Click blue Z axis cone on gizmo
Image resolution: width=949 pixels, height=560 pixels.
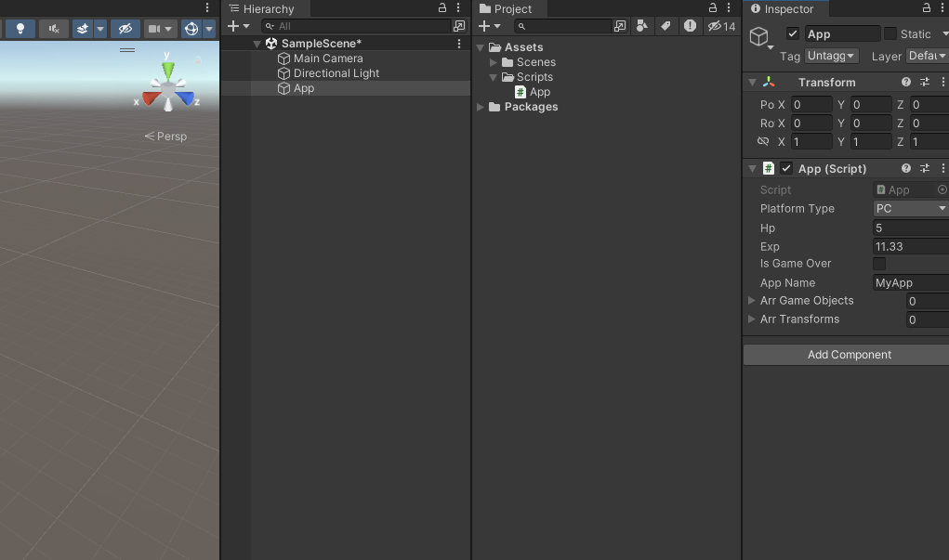[x=185, y=98]
